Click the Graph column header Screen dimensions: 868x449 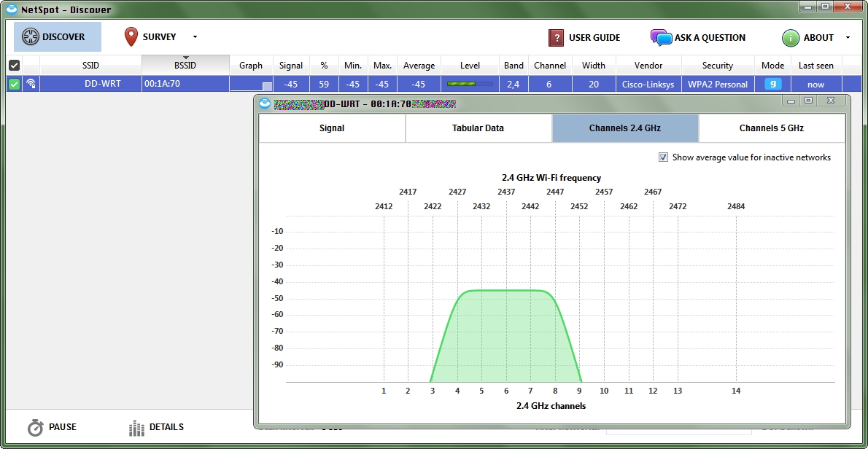tap(251, 66)
